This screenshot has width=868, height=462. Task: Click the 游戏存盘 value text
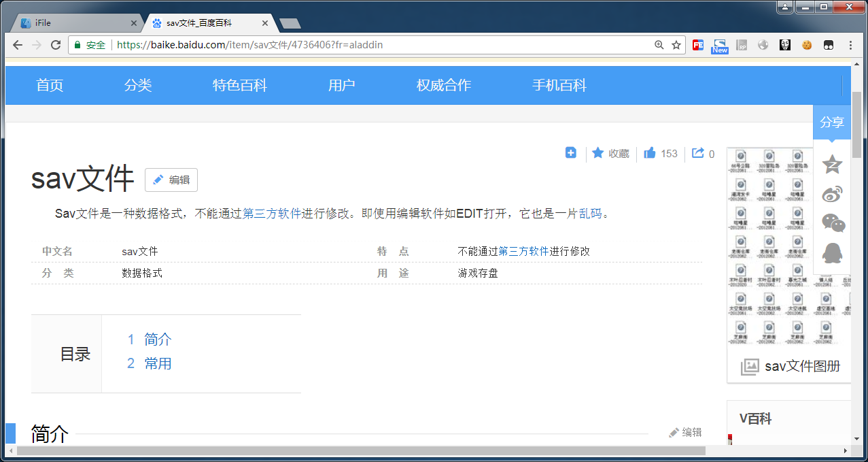(478, 273)
